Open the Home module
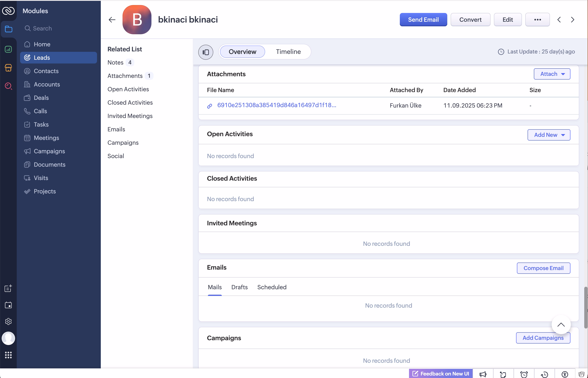 pyautogui.click(x=59, y=44)
